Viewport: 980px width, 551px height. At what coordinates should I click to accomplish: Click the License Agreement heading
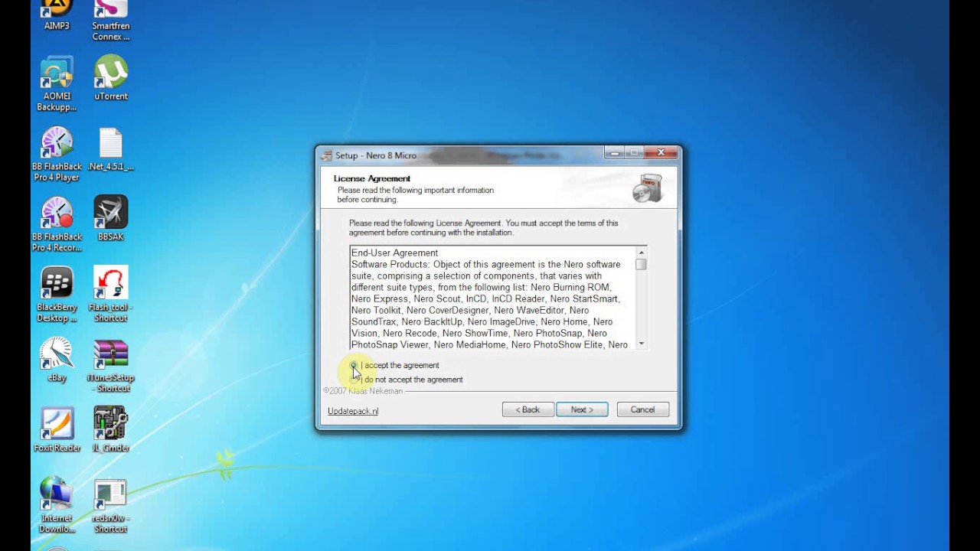coord(372,178)
